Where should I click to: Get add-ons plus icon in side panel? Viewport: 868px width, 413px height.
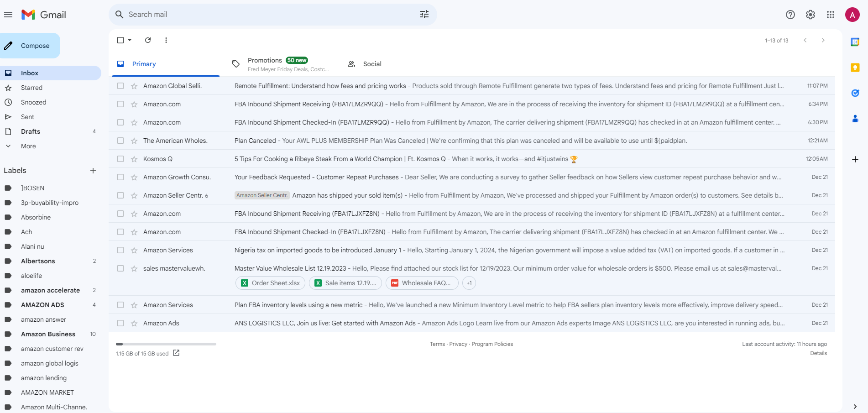click(855, 159)
